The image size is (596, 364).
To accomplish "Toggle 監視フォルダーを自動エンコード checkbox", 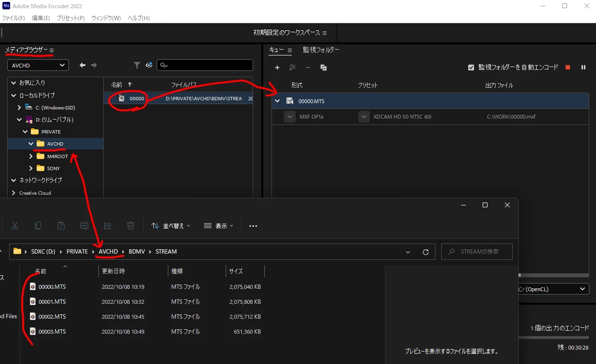I will [471, 67].
